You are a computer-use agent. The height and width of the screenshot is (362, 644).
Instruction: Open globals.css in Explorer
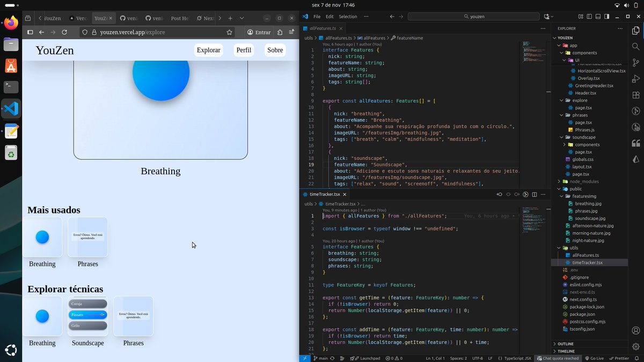click(590, 159)
